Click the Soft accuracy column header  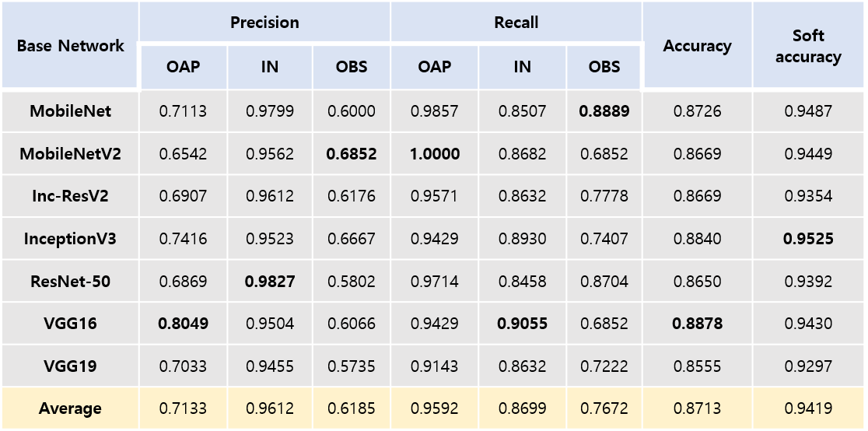(x=808, y=46)
